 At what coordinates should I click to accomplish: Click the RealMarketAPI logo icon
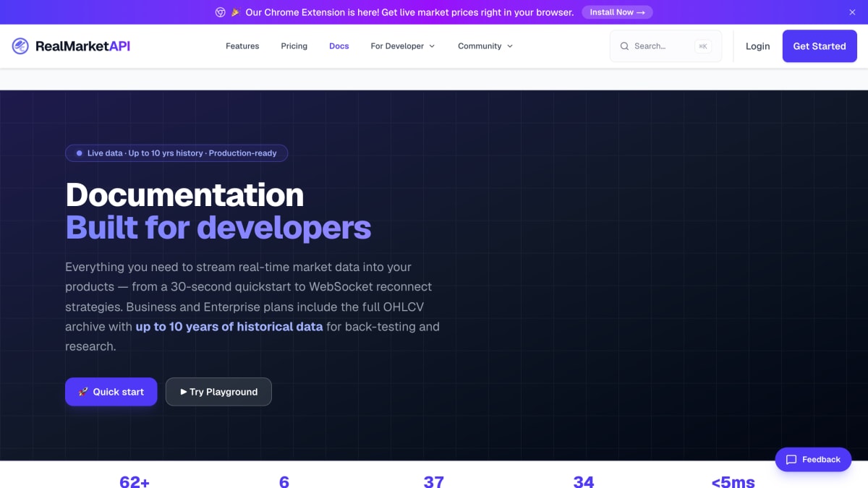tap(20, 46)
